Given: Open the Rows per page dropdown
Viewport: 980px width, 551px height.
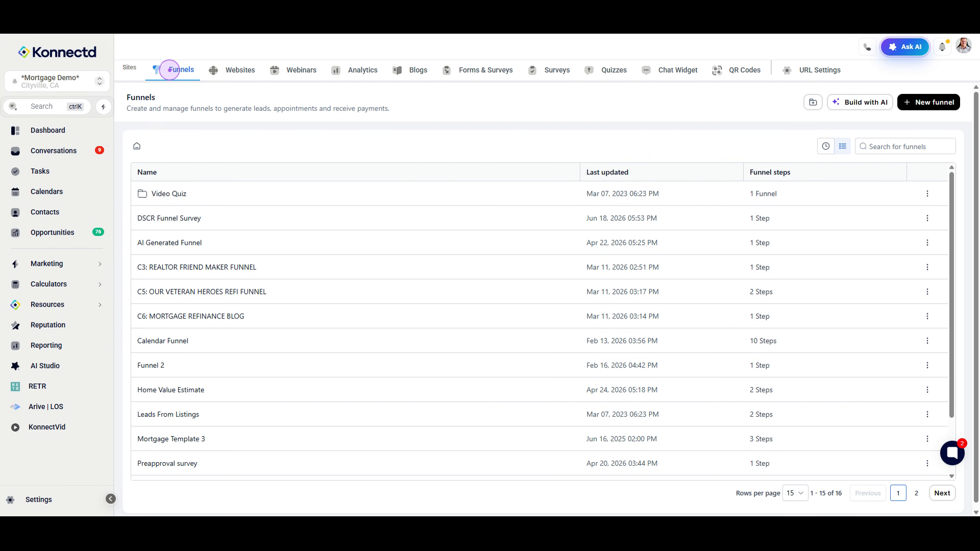Looking at the screenshot, I should pos(795,493).
